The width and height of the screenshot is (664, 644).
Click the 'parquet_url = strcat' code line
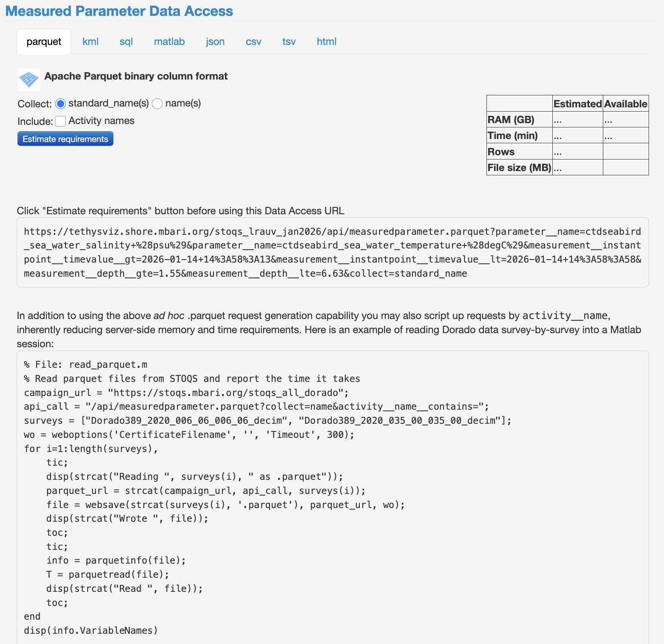[206, 491]
